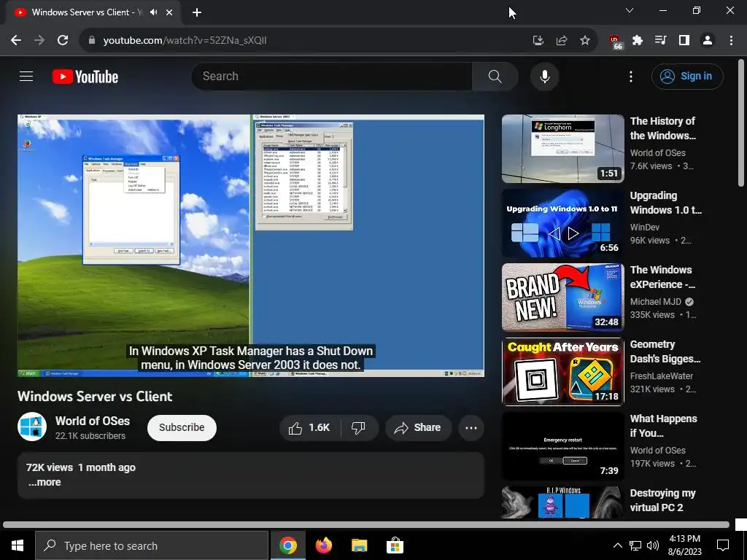Open a new browser tab
The height and width of the screenshot is (560, 747).
pyautogui.click(x=197, y=12)
